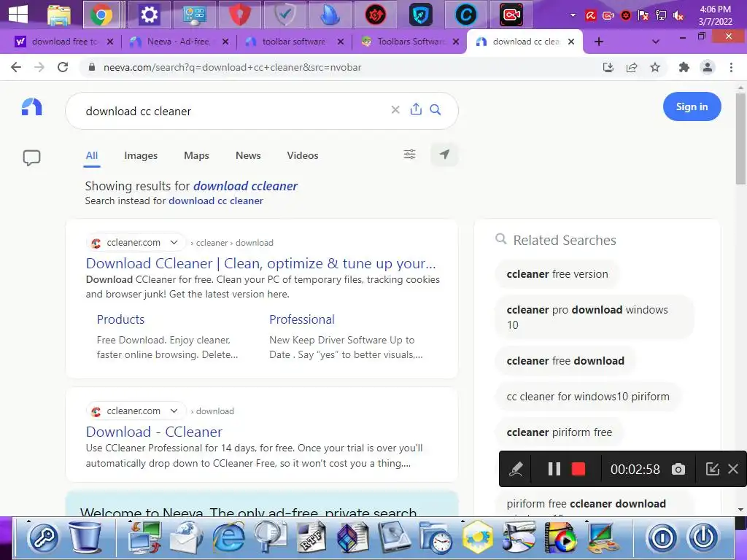The image size is (747, 560).
Task: Switch to the 'toolbar software' browser tab
Action: [294, 42]
